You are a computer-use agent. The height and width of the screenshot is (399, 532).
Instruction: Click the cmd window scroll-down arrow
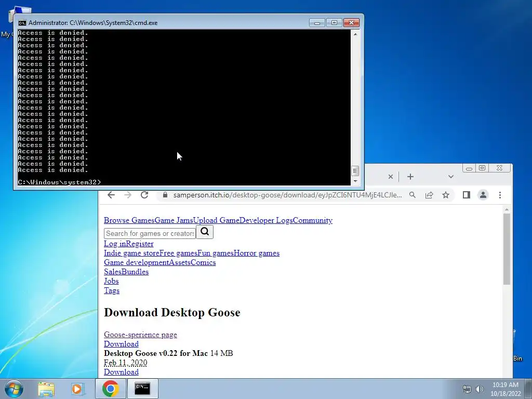(x=355, y=181)
